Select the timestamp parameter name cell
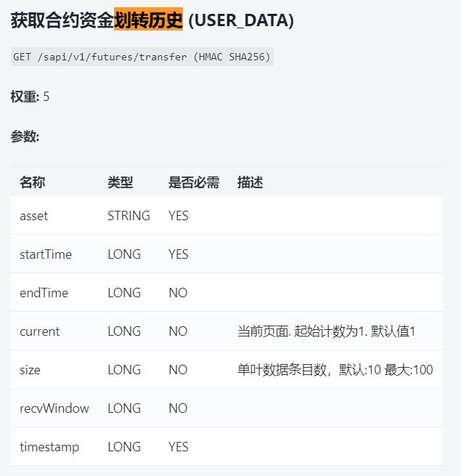The width and height of the screenshot is (461, 476). (49, 447)
